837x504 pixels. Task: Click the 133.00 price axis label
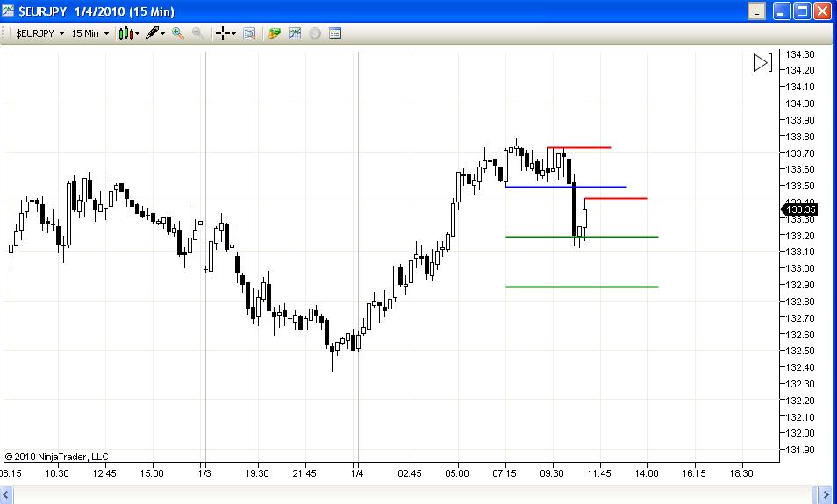coord(800,268)
